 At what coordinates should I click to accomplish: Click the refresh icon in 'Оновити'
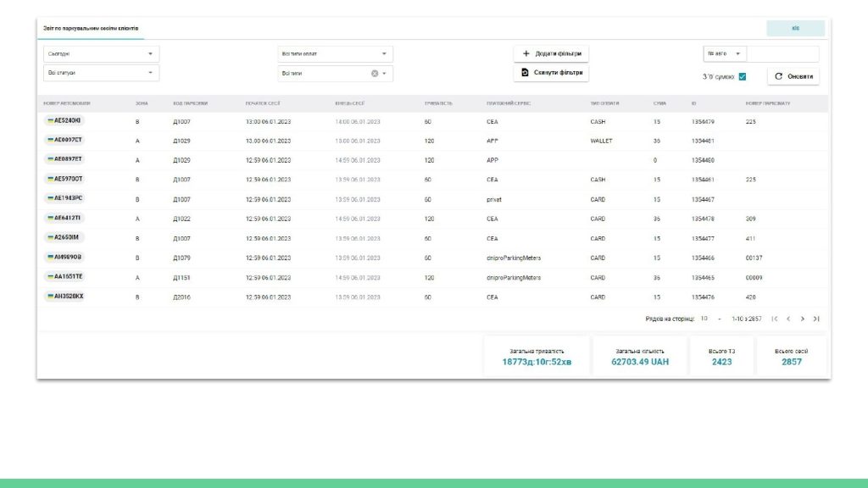(778, 76)
